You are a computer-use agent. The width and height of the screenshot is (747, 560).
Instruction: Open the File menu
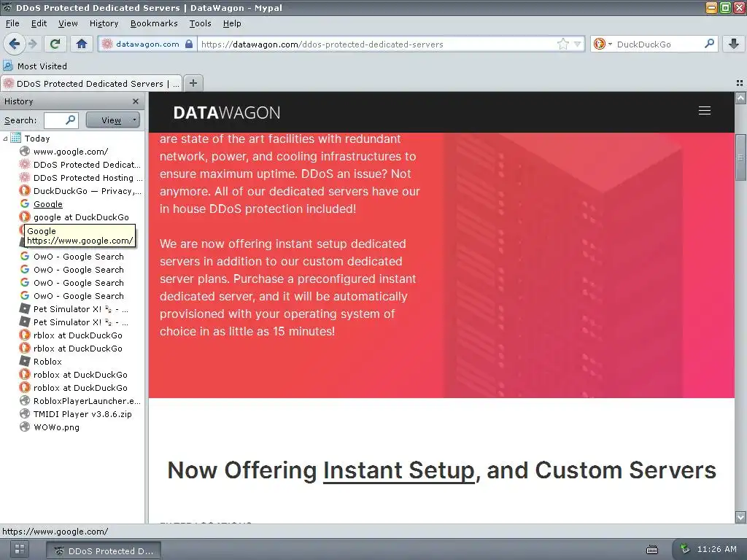[12, 23]
